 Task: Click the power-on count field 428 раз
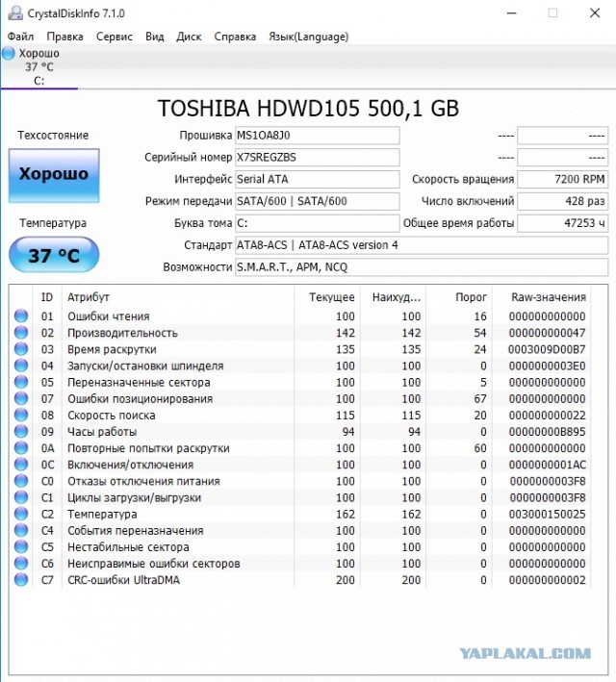click(x=562, y=201)
